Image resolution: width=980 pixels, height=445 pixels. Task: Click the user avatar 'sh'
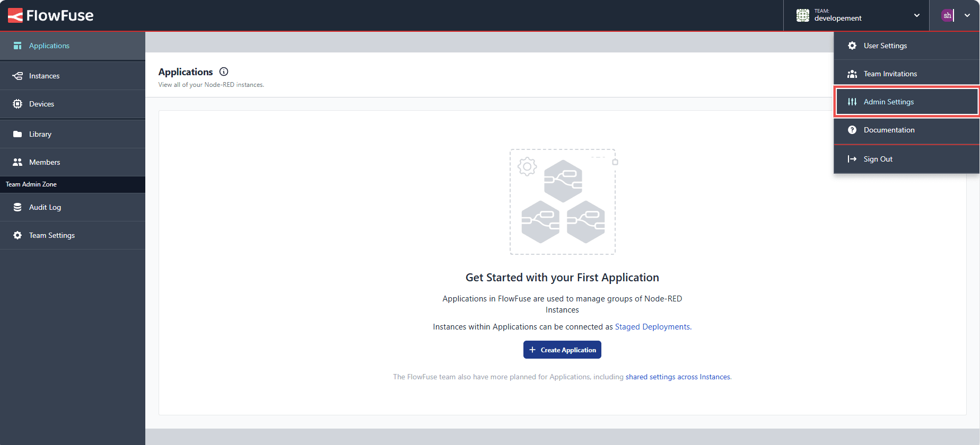tap(947, 15)
